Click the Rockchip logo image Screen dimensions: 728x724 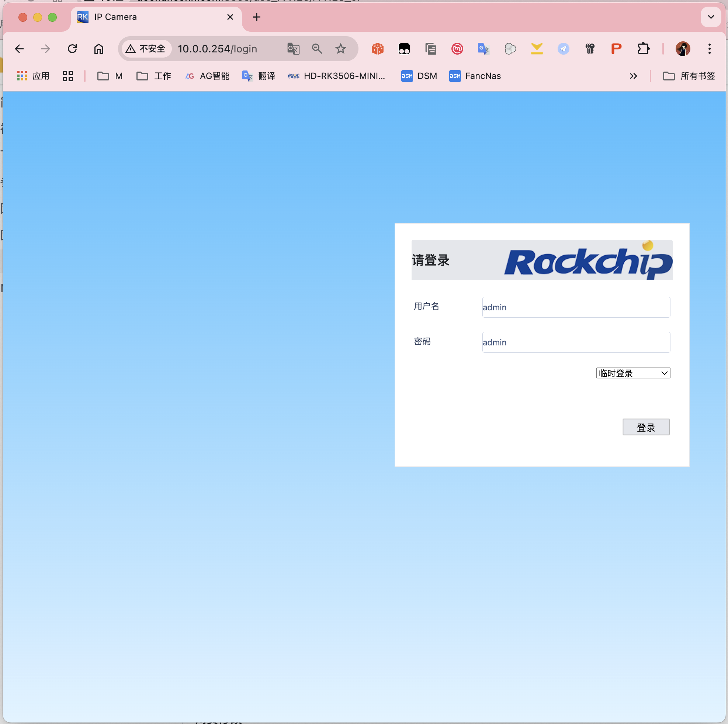589,261
